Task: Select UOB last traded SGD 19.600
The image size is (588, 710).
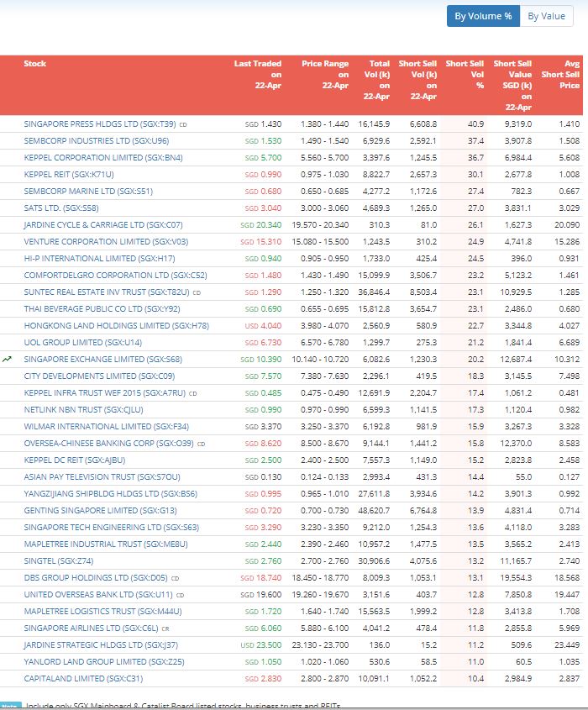Action: tap(260, 595)
